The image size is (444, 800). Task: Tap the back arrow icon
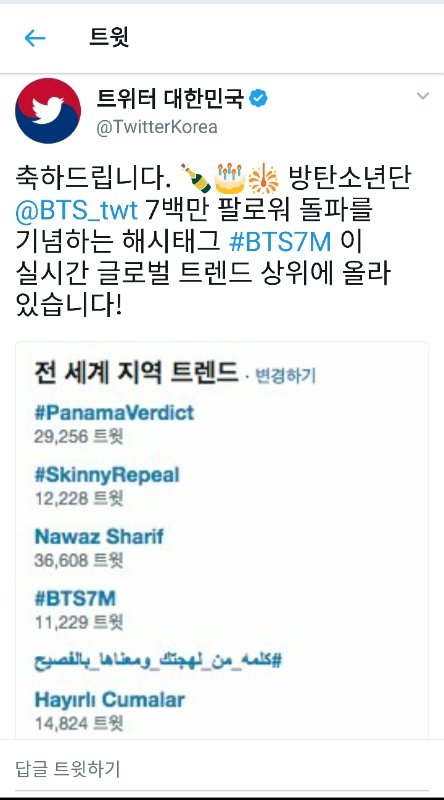point(35,38)
